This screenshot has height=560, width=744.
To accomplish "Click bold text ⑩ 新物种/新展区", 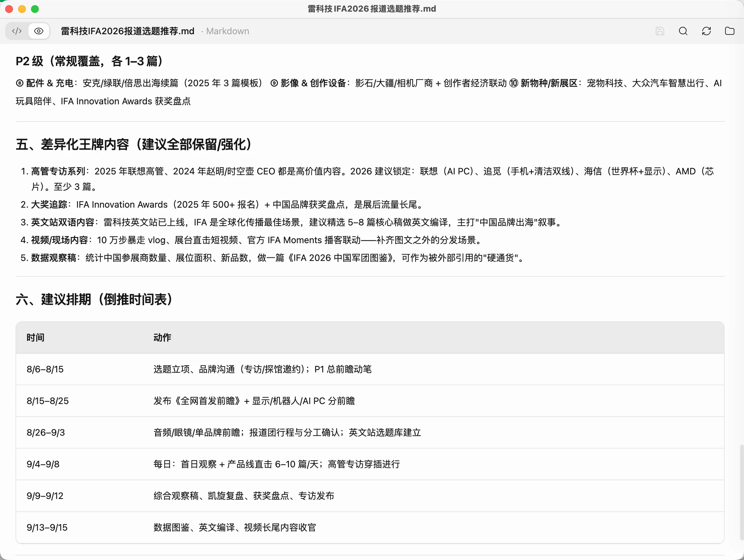I will [x=543, y=83].
